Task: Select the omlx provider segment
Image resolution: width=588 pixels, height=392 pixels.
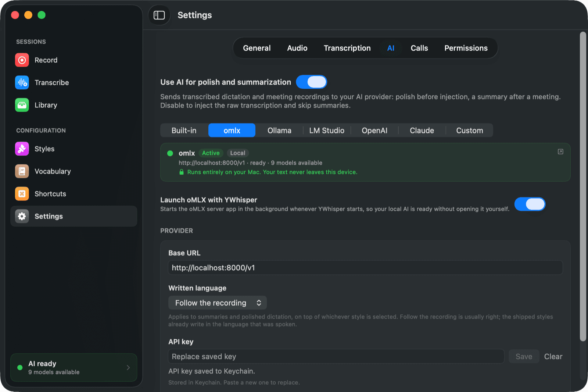Action: click(x=232, y=131)
